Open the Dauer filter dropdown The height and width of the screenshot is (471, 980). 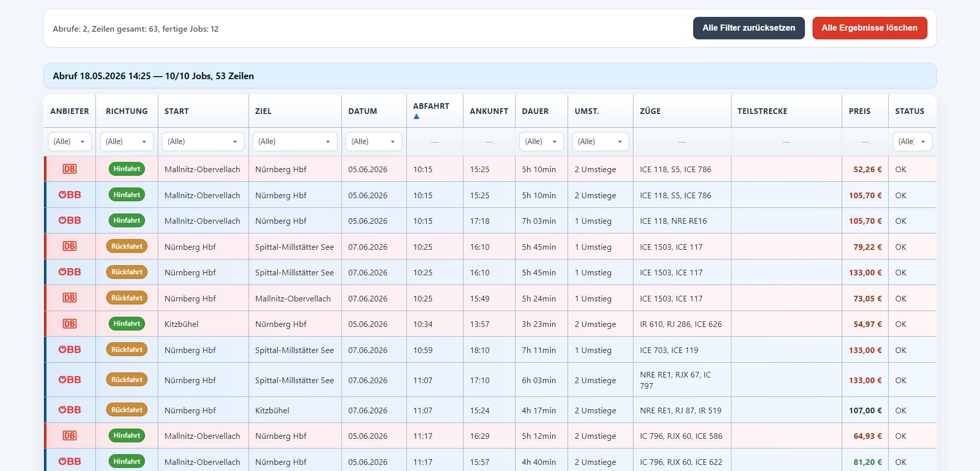(x=542, y=142)
